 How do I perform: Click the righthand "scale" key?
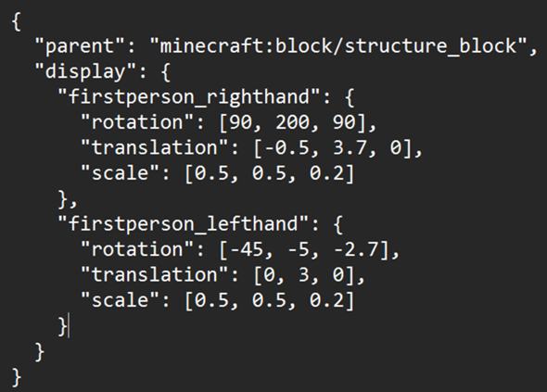[x=121, y=173]
